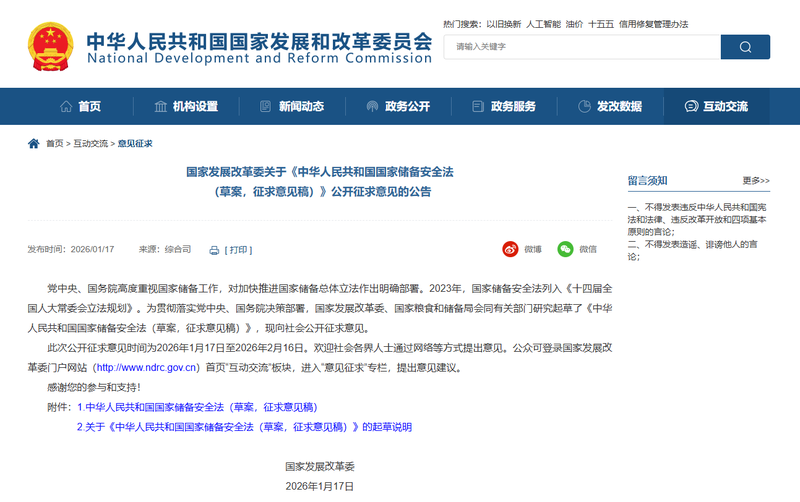
Task: Open the 机构设置 navigation tab
Action: click(x=186, y=107)
